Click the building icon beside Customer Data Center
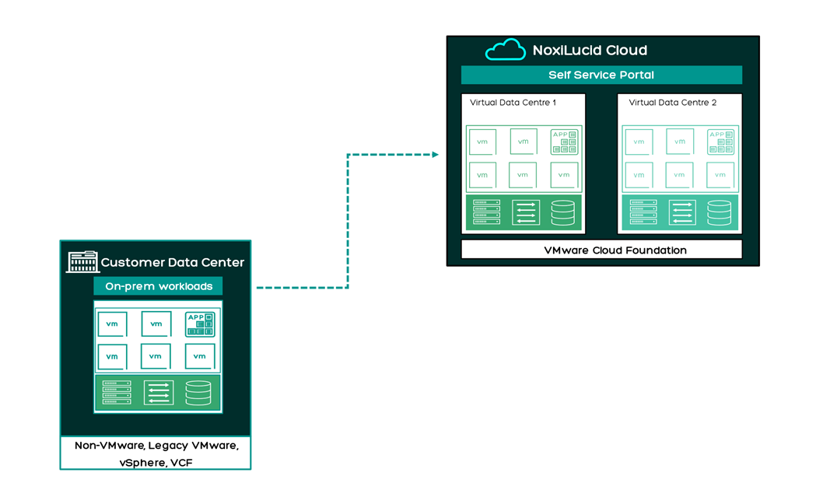816x504 pixels. click(82, 262)
